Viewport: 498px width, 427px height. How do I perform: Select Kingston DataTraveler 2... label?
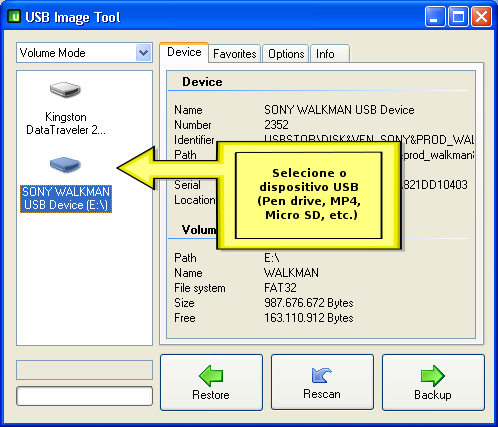click(66, 123)
